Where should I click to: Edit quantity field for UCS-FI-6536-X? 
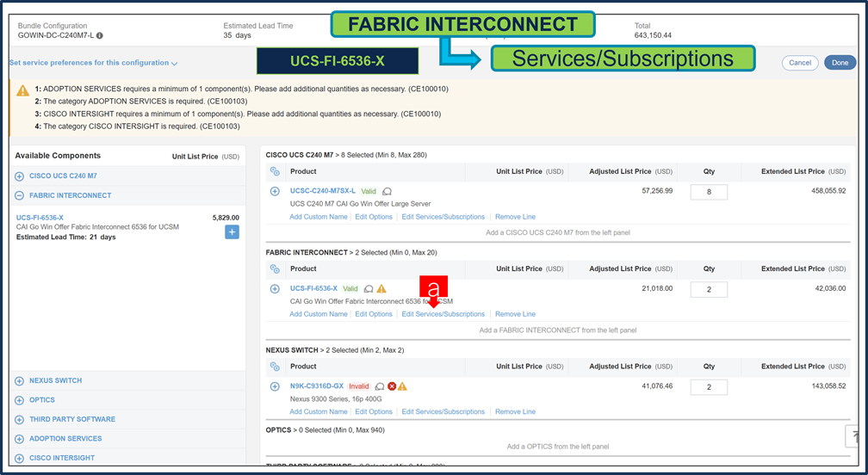(x=709, y=289)
